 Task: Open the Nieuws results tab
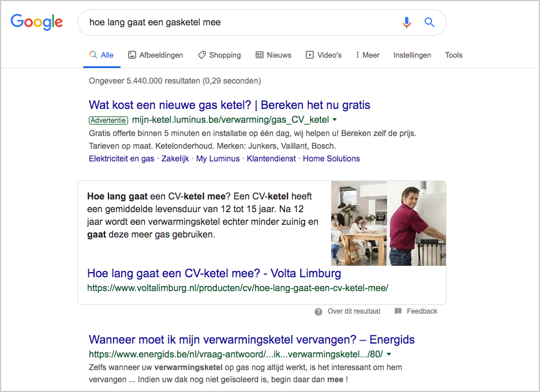(273, 55)
